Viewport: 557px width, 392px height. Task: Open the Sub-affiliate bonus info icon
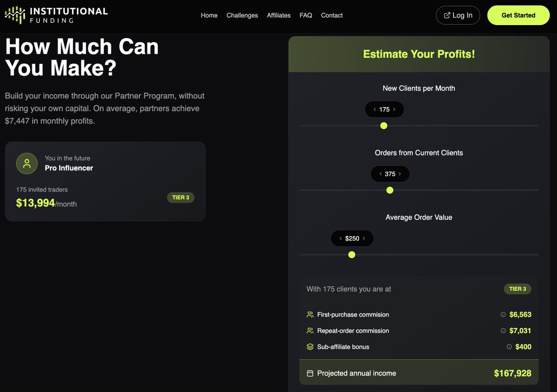coord(509,347)
